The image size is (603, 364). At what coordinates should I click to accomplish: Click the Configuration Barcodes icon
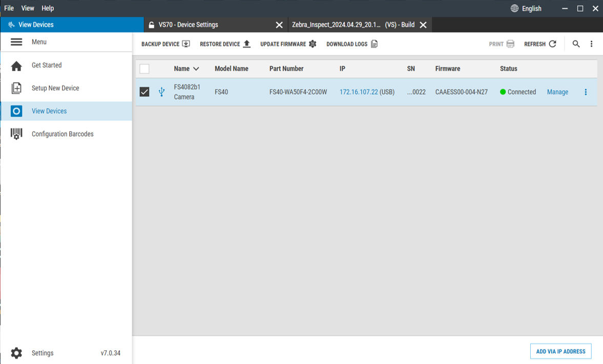tap(16, 134)
